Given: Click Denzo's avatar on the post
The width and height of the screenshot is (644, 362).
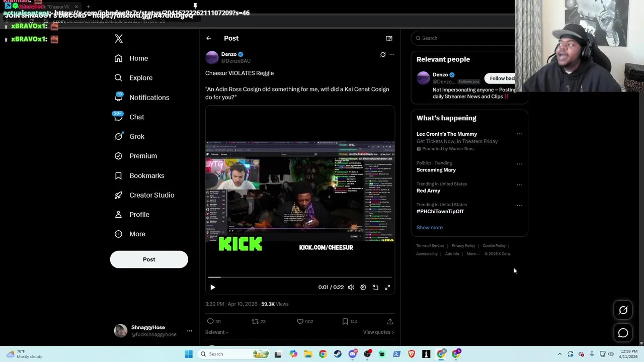Looking at the screenshot, I should [212, 57].
